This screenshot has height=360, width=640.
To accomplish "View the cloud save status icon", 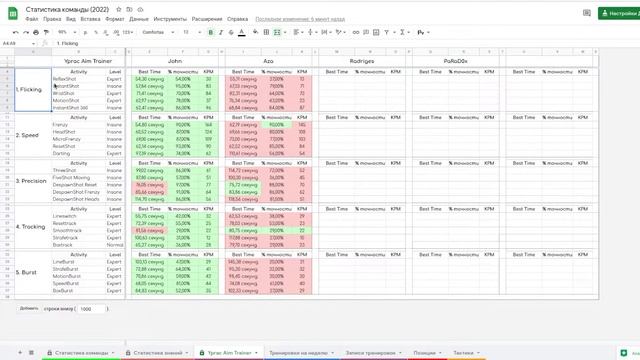I will 140,9.
